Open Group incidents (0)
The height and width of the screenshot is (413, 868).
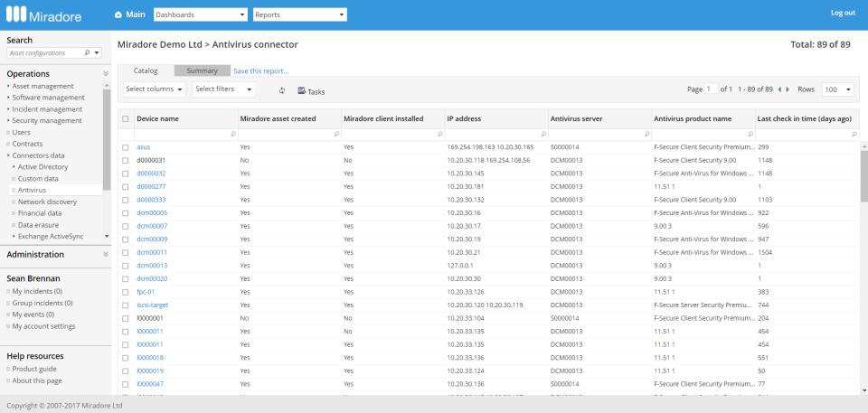[x=42, y=304]
